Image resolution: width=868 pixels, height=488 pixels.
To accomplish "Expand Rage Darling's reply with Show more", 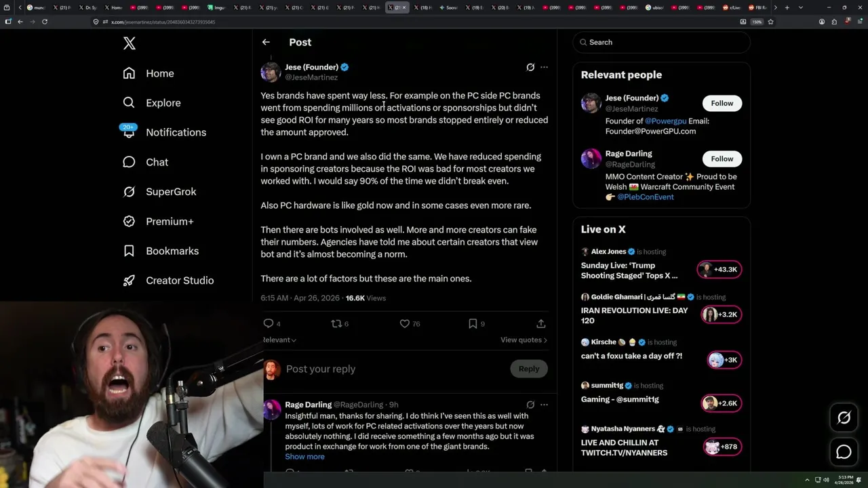I will point(304,457).
